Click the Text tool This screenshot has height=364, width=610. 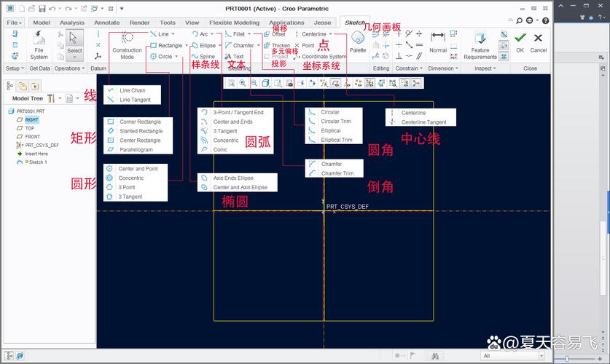[234, 56]
